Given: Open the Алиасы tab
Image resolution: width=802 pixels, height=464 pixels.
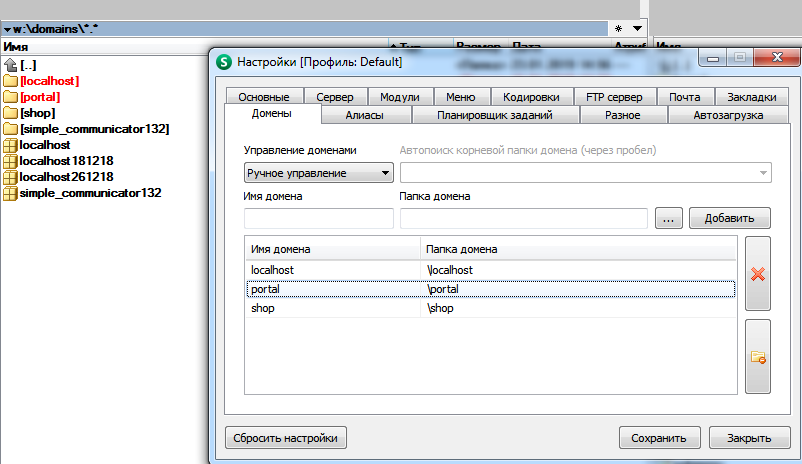Looking at the screenshot, I should pyautogui.click(x=365, y=115).
